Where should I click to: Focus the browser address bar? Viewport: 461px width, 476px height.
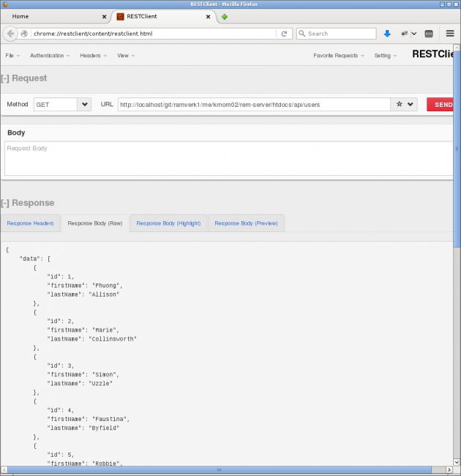click(x=153, y=34)
